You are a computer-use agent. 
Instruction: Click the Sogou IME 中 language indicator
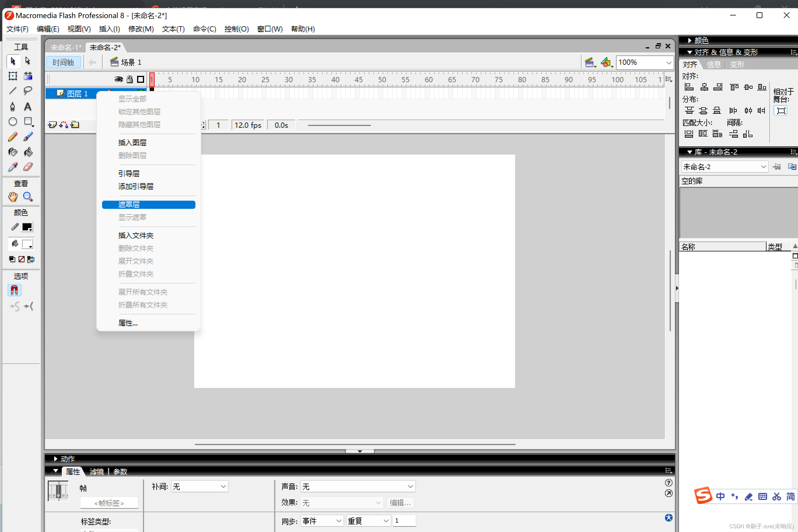(720, 497)
